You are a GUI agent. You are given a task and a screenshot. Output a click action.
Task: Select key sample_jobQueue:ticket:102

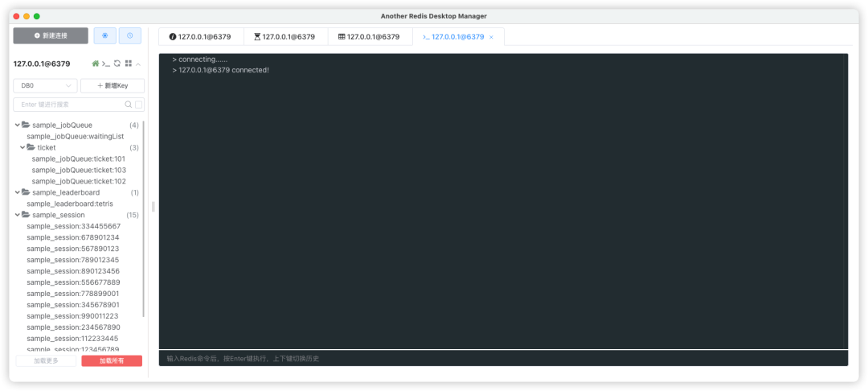pos(79,181)
